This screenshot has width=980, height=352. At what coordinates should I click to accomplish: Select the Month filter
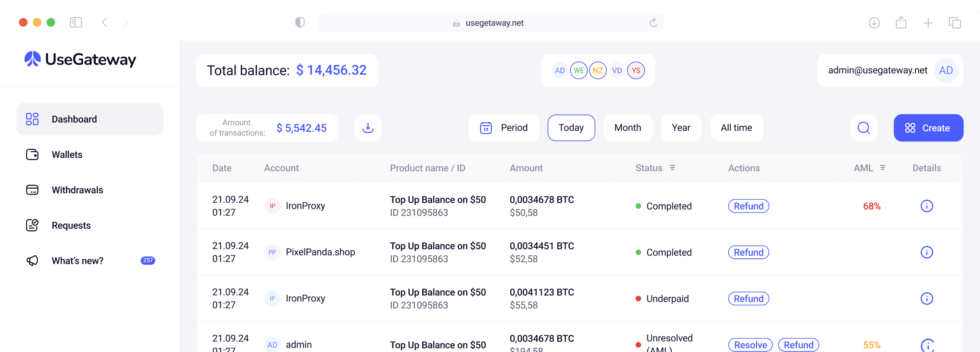click(628, 128)
